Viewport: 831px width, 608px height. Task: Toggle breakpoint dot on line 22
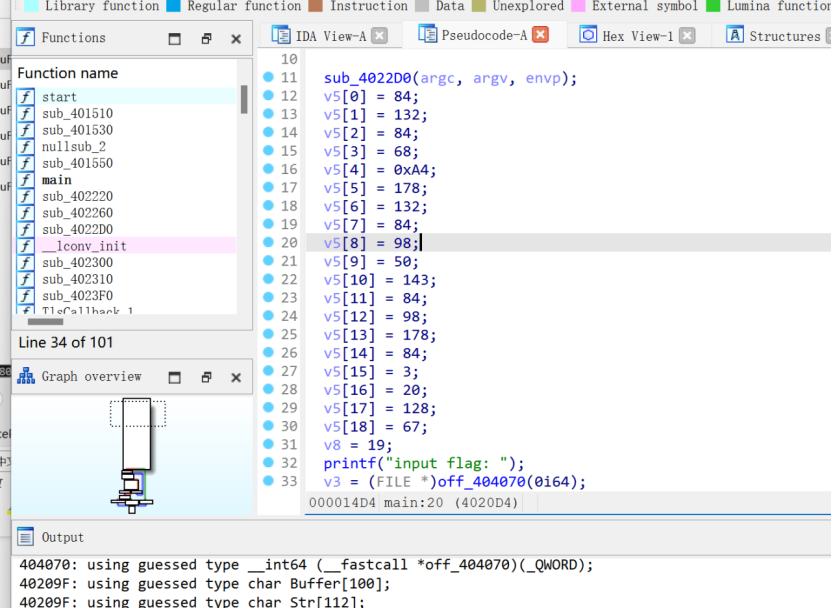coord(268,279)
